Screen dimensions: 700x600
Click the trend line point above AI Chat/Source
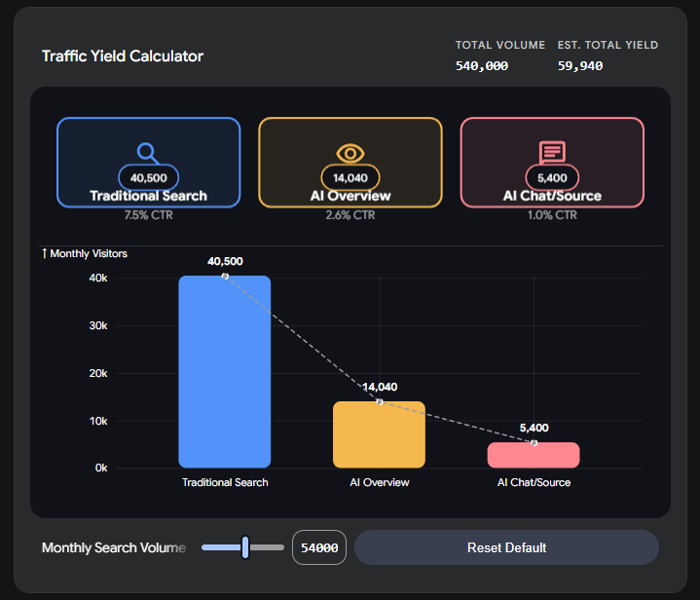click(x=534, y=443)
